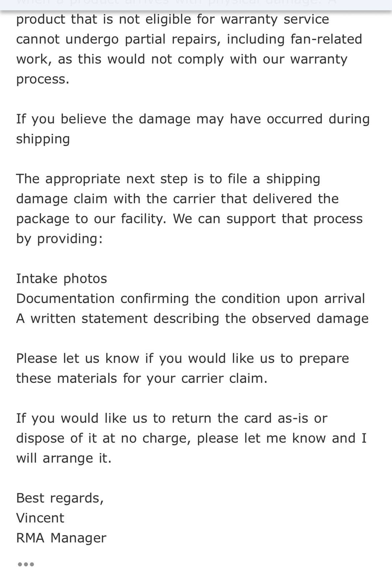Click the word 'process.' ending the first paragraph
The image size is (392, 575).
pos(43,79)
